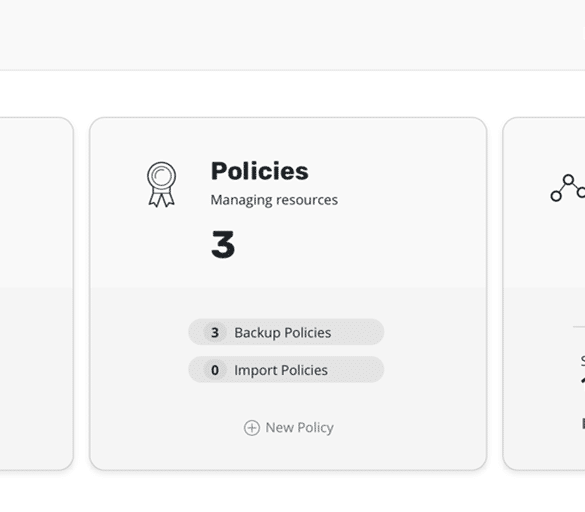Image resolution: width=585 pixels, height=512 pixels.
Task: Open the Policies heading
Action: coord(260,171)
